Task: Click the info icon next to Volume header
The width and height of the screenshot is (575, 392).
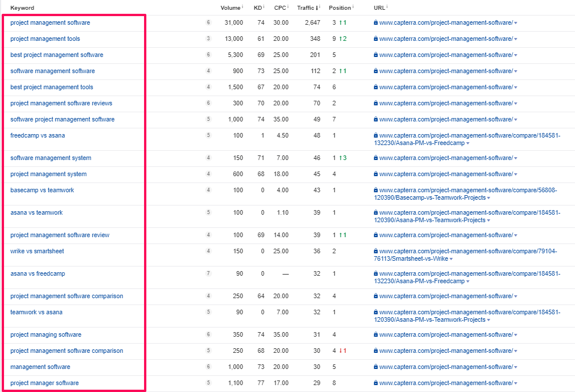Action: coord(243,7)
